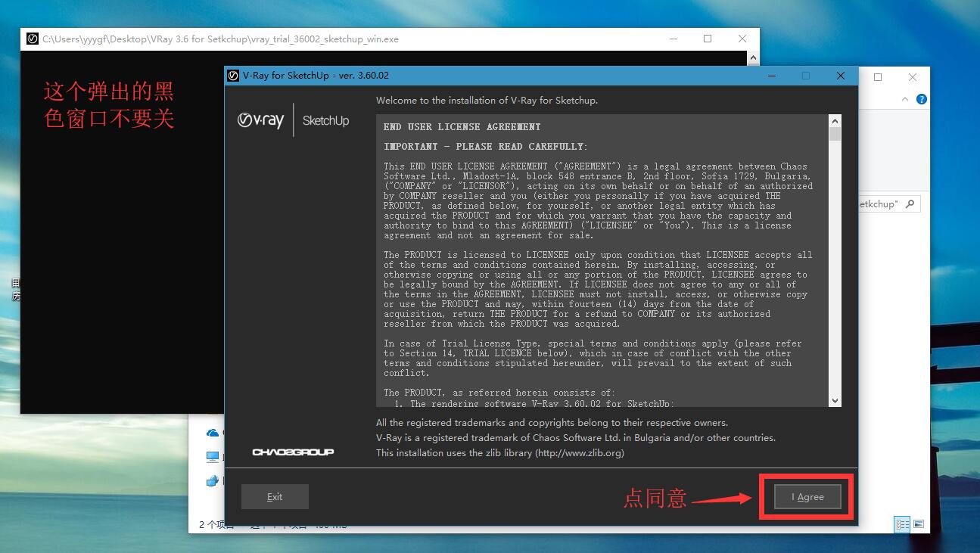Click the "V-Ray for SketchUp - ver. 3.60.02" title
The height and width of the screenshot is (553, 980).
click(x=316, y=76)
